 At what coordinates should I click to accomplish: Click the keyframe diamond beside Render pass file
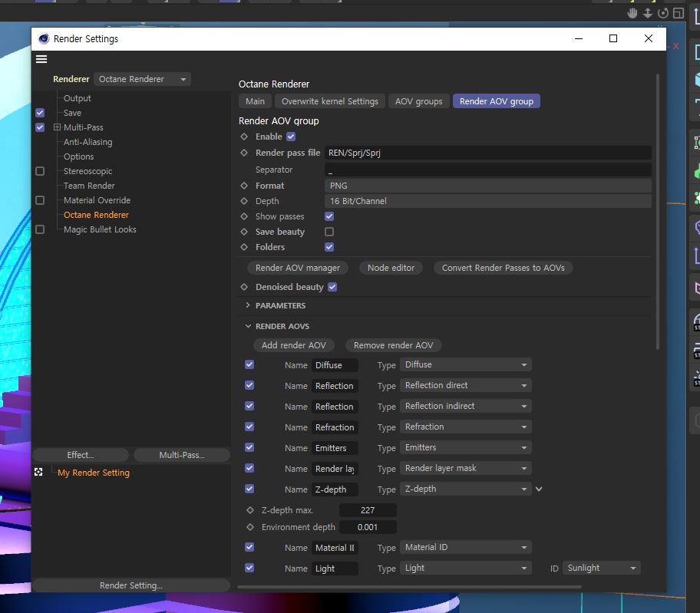pos(244,153)
